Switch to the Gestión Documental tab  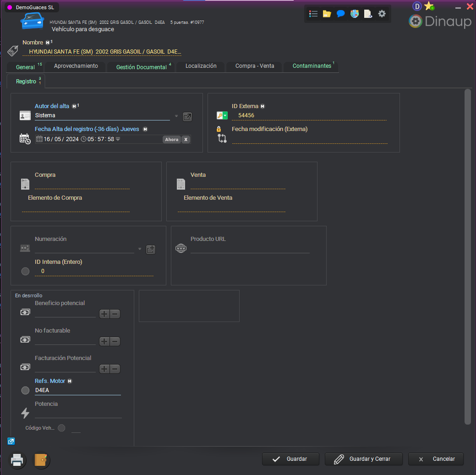[x=141, y=67]
